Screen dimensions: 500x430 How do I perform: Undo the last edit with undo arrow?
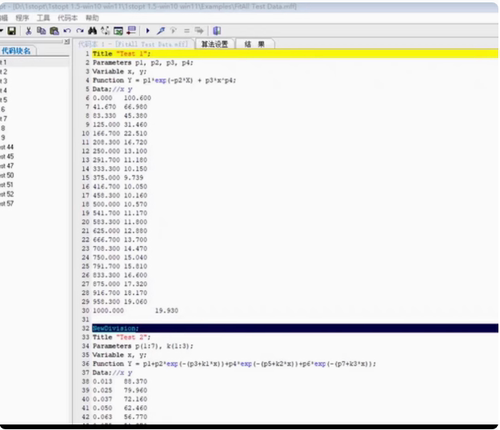pyautogui.click(x=67, y=31)
